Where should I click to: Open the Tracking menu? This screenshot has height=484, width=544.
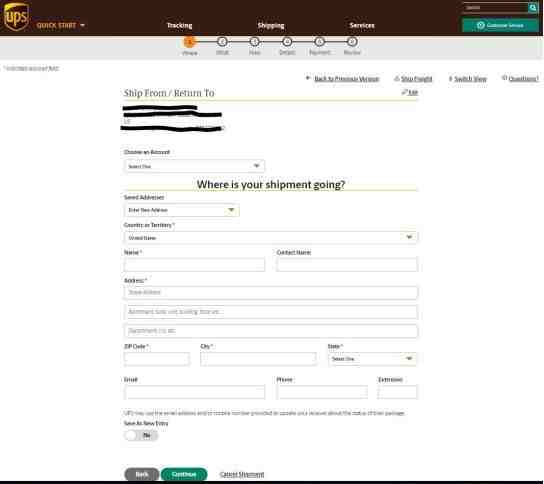pos(179,25)
